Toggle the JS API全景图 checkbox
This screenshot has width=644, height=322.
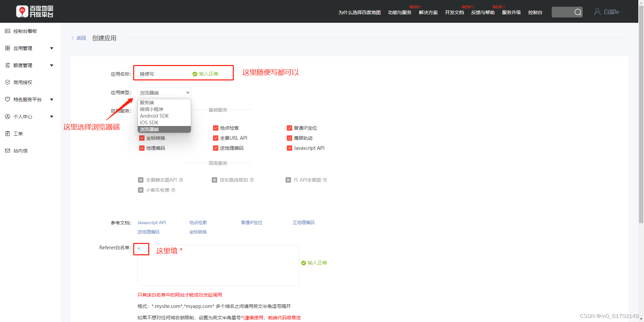coord(288,180)
